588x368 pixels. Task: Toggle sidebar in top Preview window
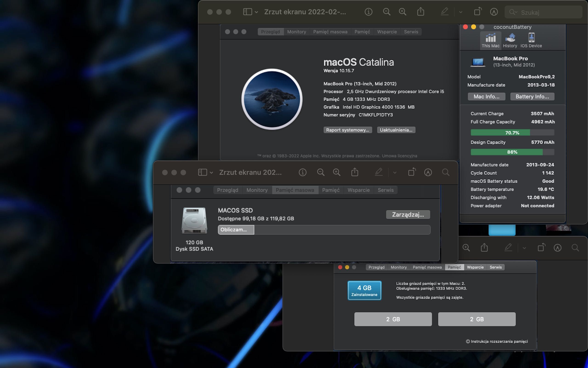(x=247, y=12)
